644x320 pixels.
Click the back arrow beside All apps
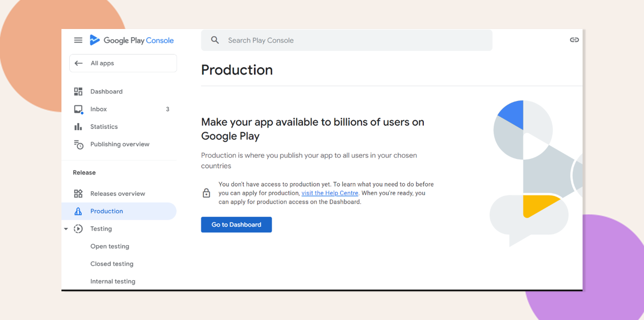(78, 63)
